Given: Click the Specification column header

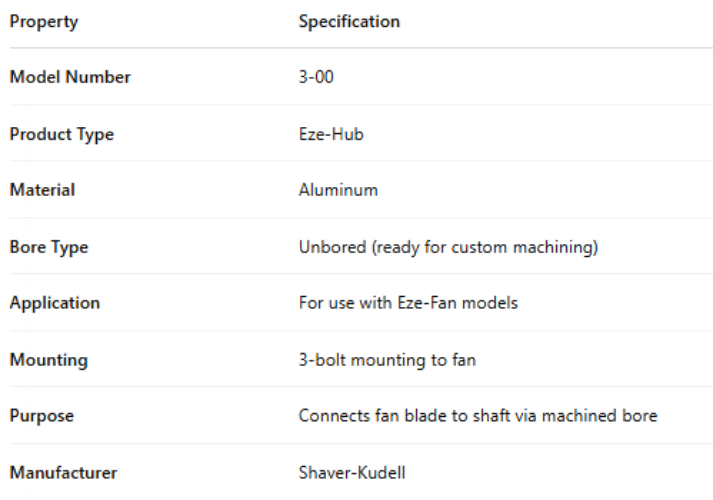Looking at the screenshot, I should click(x=348, y=21).
